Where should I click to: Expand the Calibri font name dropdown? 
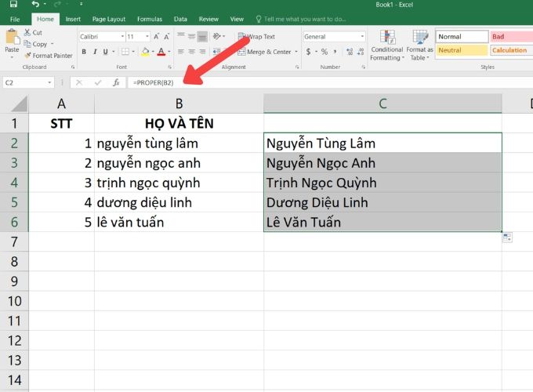click(122, 37)
